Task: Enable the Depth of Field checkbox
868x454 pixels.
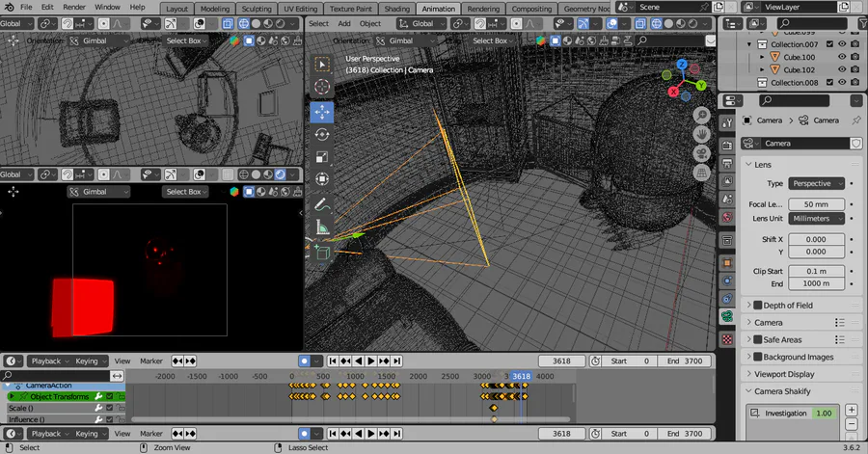Action: [x=757, y=306]
